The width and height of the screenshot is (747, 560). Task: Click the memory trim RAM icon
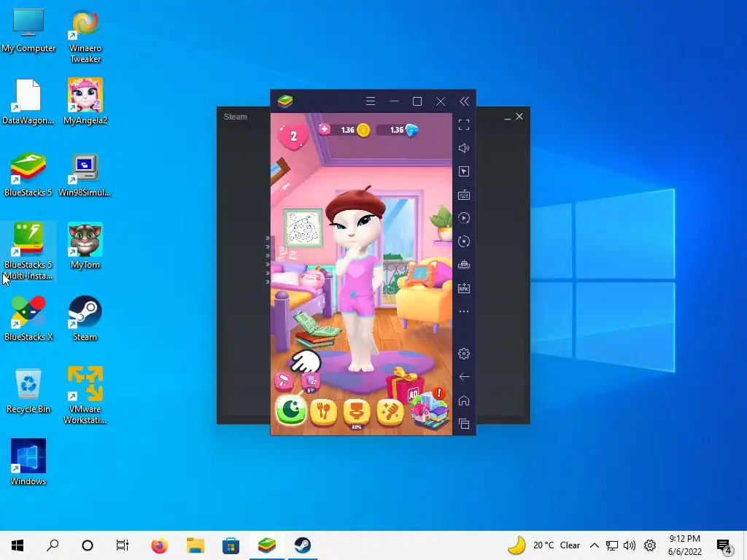click(463, 265)
